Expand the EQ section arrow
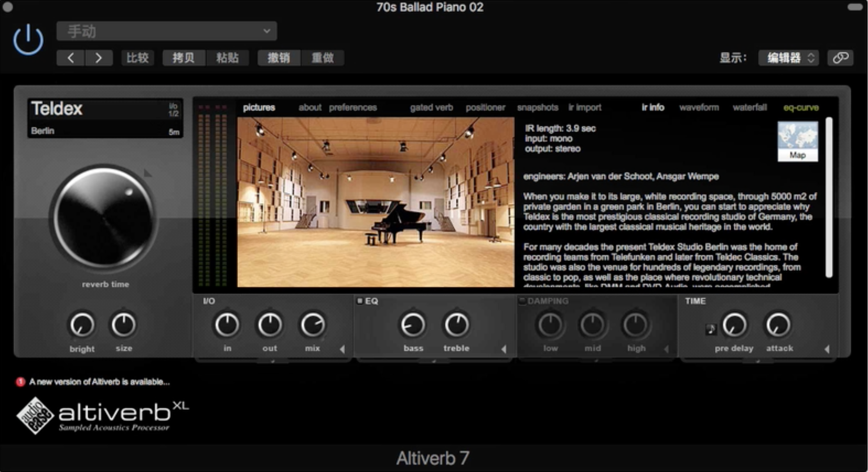The height and width of the screenshot is (472, 868). pyautogui.click(x=503, y=349)
